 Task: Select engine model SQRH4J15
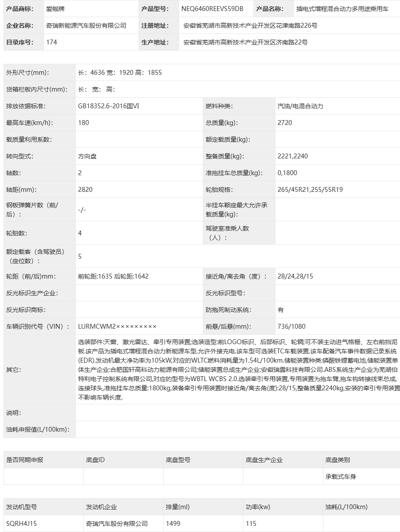[22, 524]
